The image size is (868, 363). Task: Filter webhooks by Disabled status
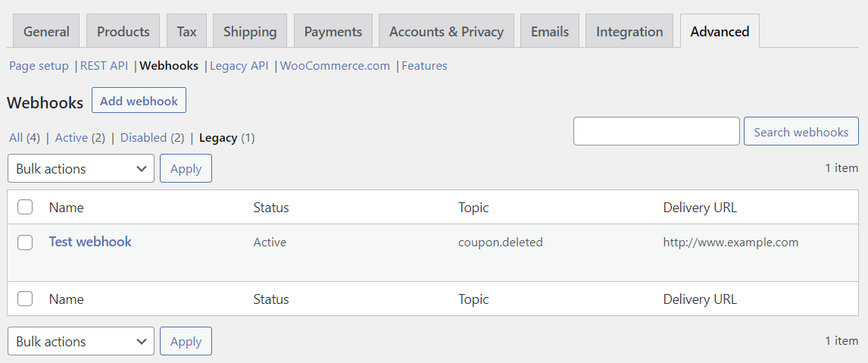tap(143, 138)
